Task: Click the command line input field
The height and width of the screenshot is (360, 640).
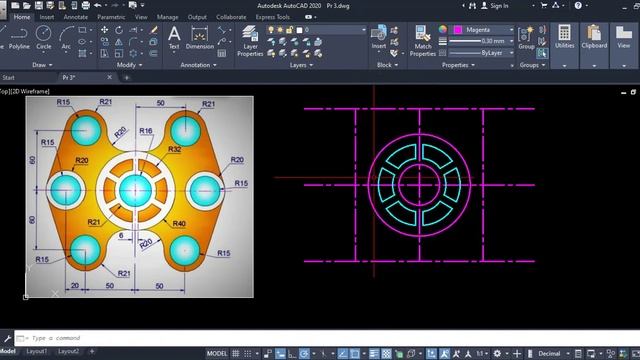Action: point(327,338)
